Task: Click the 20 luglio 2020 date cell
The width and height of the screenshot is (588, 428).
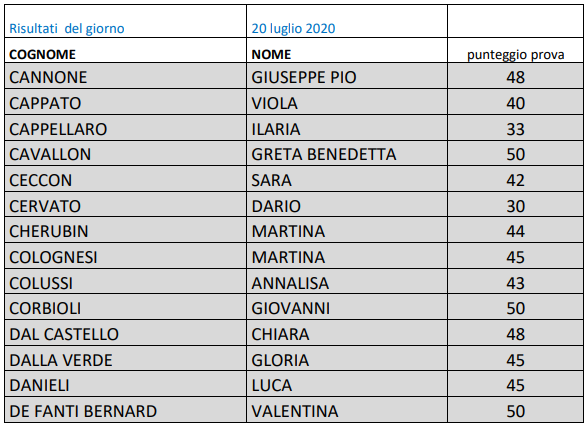Action: click(x=347, y=21)
